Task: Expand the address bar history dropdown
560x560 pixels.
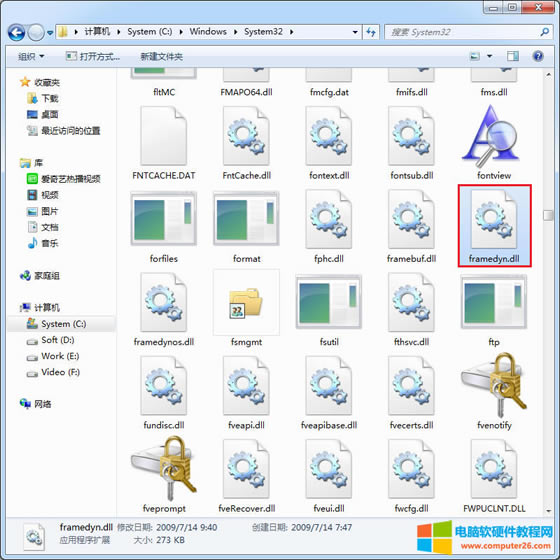Action: pyautogui.click(x=355, y=32)
